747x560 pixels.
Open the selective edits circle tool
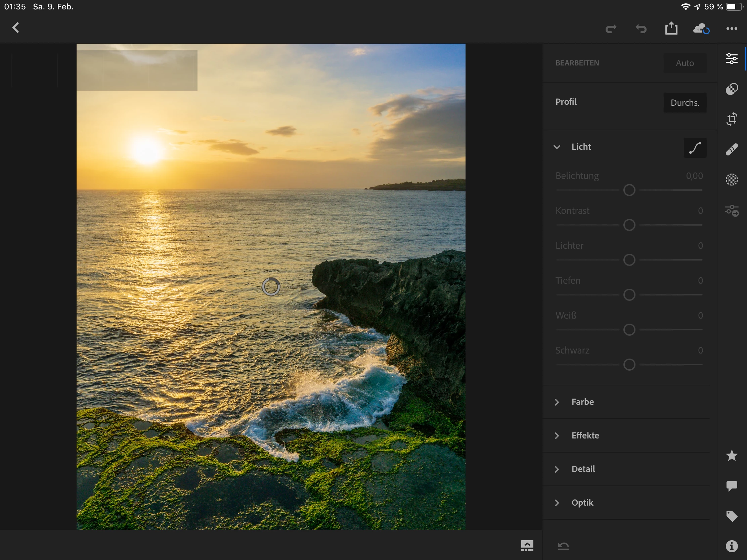tap(732, 180)
